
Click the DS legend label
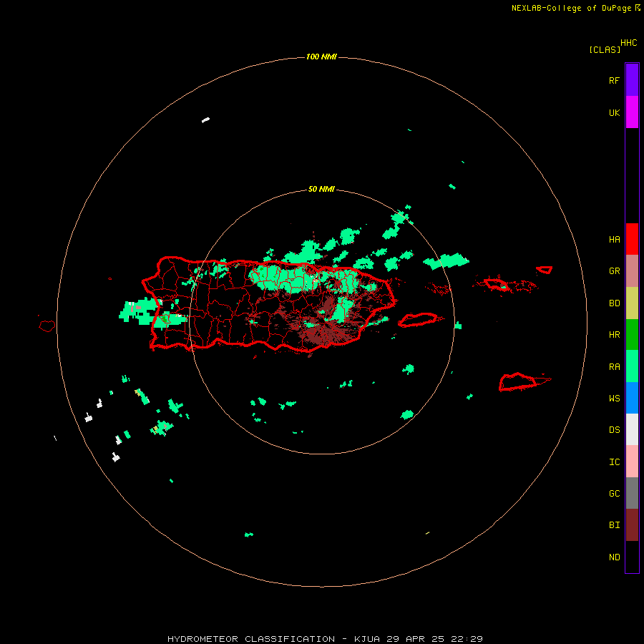click(614, 430)
